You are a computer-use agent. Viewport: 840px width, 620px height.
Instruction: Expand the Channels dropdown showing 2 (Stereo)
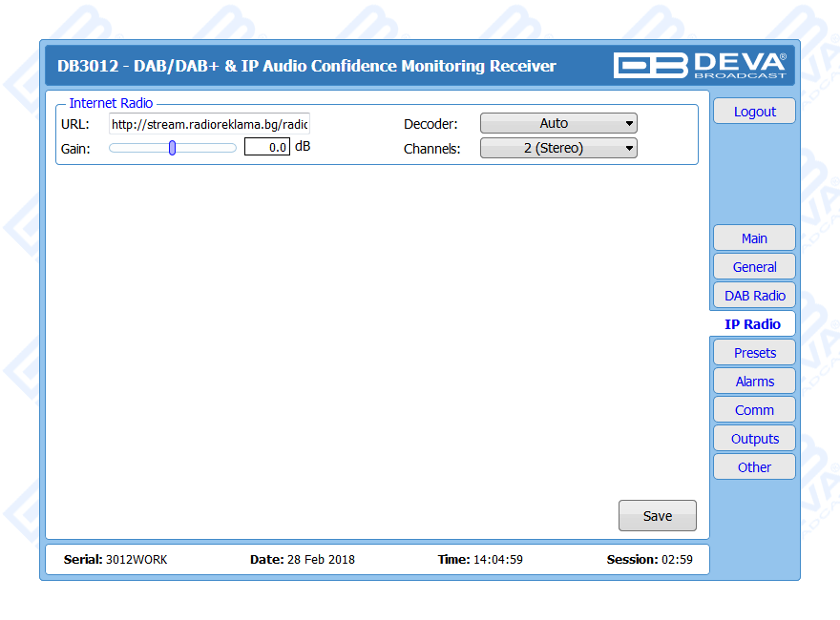pyautogui.click(x=557, y=148)
